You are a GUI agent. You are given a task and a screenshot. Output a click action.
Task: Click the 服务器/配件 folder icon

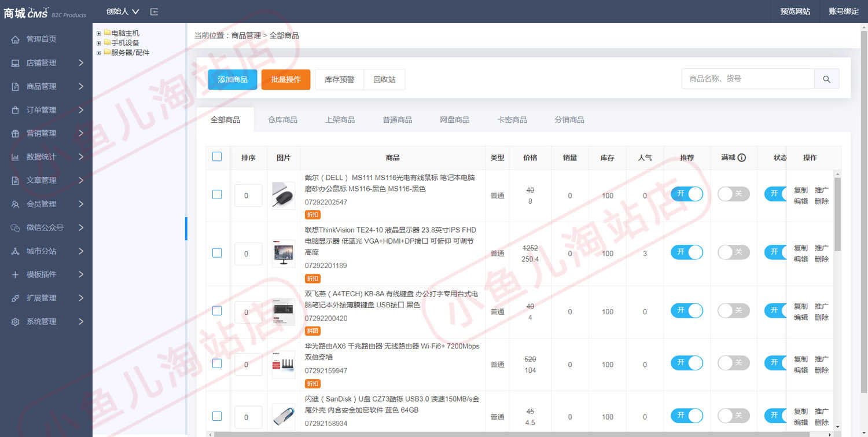click(107, 52)
